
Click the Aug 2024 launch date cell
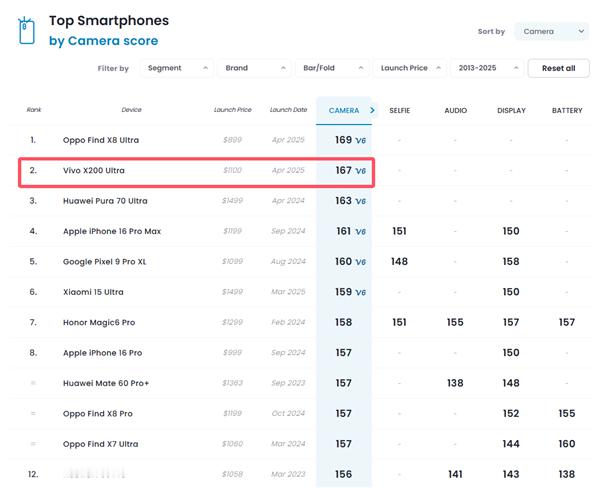pyautogui.click(x=288, y=261)
